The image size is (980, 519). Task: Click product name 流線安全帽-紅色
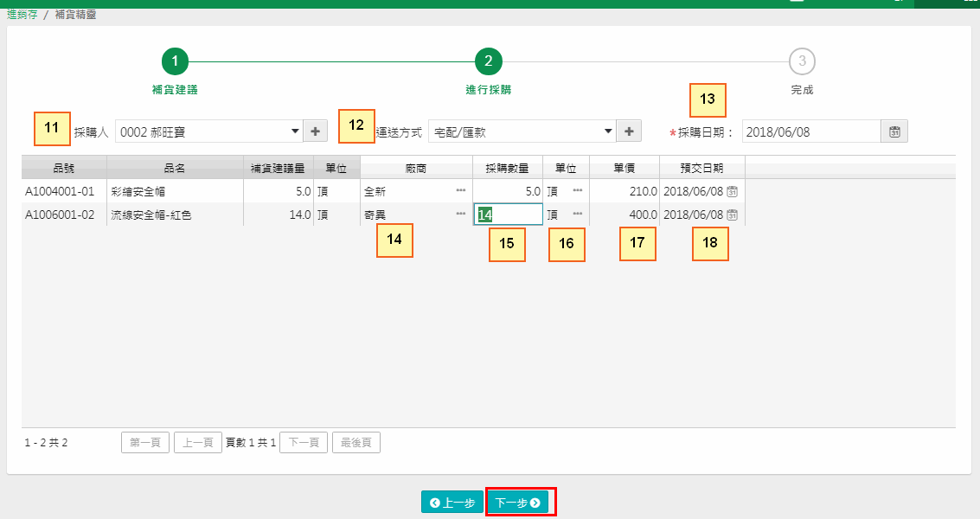click(151, 215)
